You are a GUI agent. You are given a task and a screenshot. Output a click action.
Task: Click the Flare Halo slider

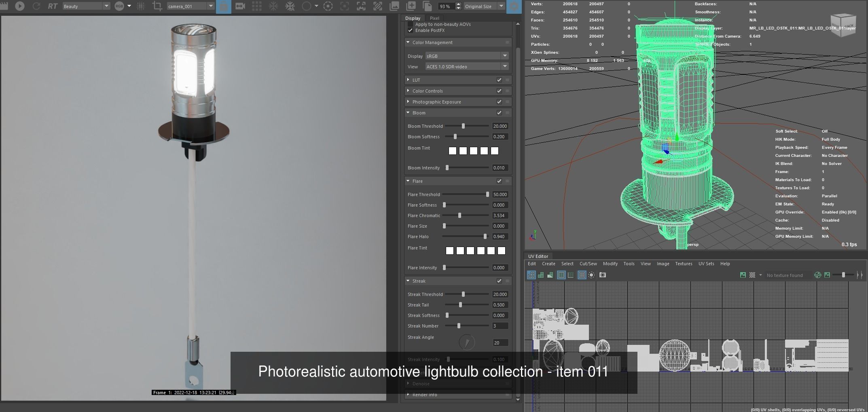coord(466,237)
